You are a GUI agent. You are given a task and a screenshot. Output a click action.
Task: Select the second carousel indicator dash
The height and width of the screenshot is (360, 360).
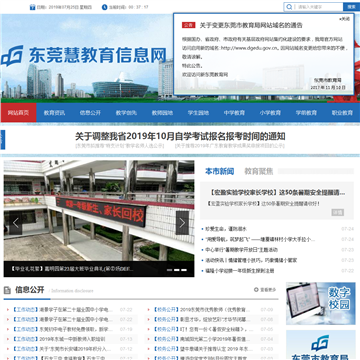click(177, 270)
